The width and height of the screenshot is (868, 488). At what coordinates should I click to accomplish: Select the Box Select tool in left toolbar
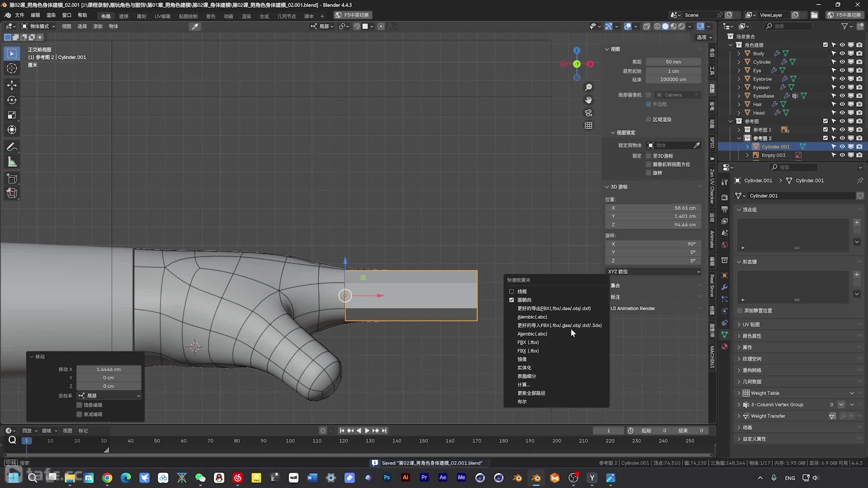(12, 54)
